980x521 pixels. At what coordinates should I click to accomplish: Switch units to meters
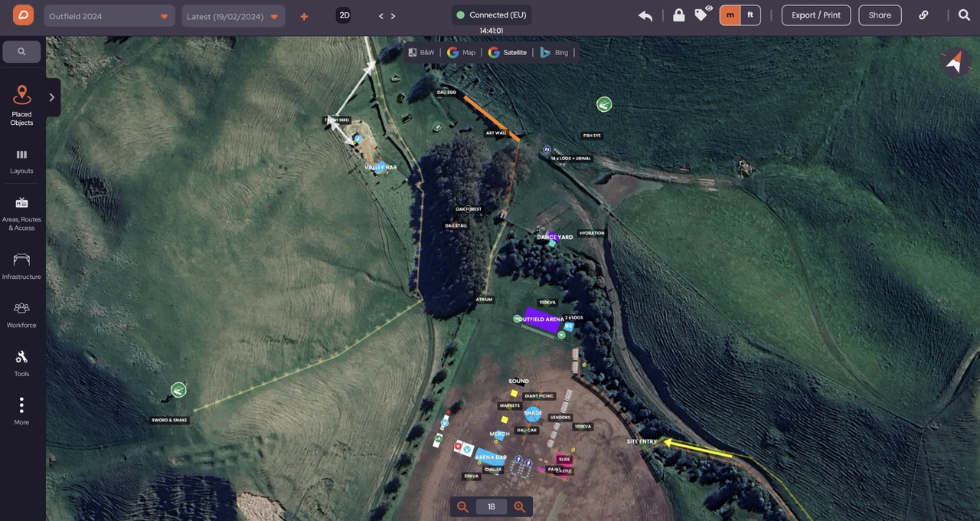click(730, 15)
